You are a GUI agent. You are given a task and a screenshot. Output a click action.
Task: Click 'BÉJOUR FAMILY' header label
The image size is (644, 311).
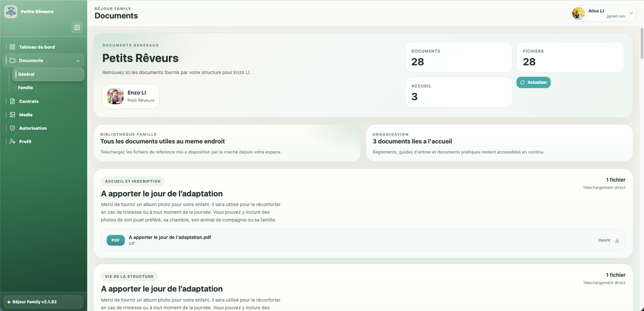[113, 9]
